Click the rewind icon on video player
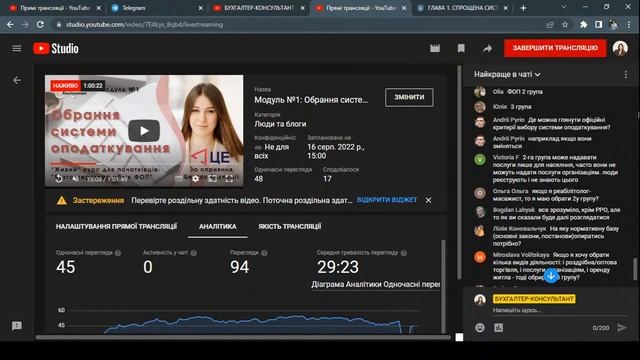This screenshot has height=360, width=640. click(59, 179)
